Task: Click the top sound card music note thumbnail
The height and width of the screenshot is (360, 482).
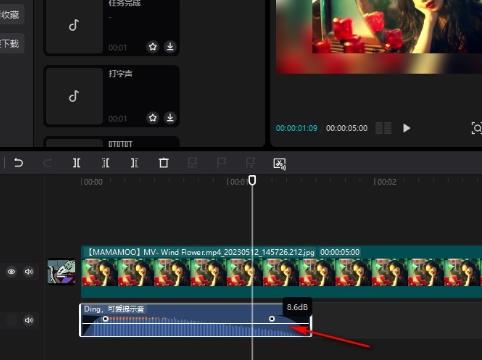Action: coord(74,25)
